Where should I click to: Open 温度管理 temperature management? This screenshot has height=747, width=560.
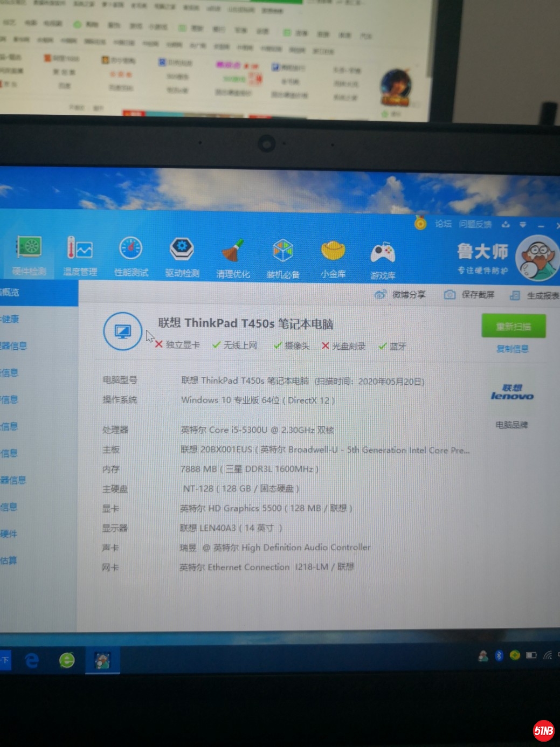click(x=80, y=255)
